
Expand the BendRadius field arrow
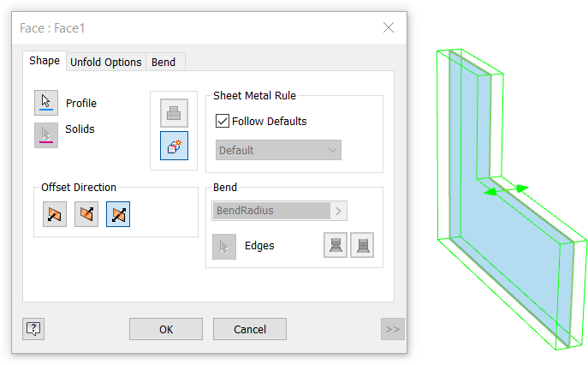(339, 211)
